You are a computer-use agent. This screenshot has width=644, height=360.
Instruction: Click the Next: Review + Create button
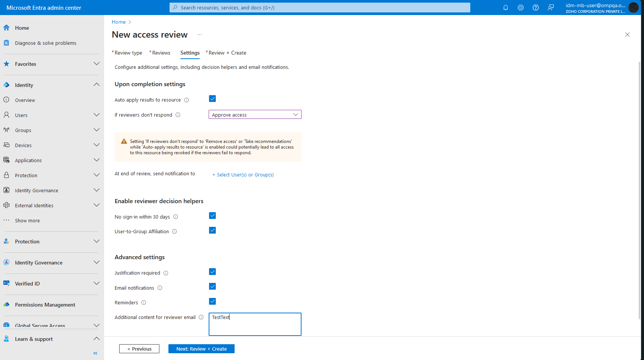pyautogui.click(x=201, y=349)
